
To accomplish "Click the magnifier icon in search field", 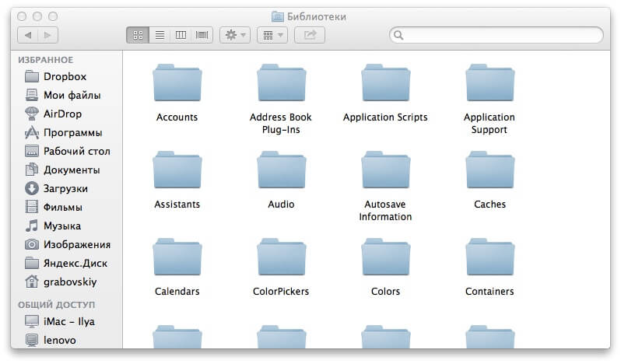I will click(x=398, y=35).
